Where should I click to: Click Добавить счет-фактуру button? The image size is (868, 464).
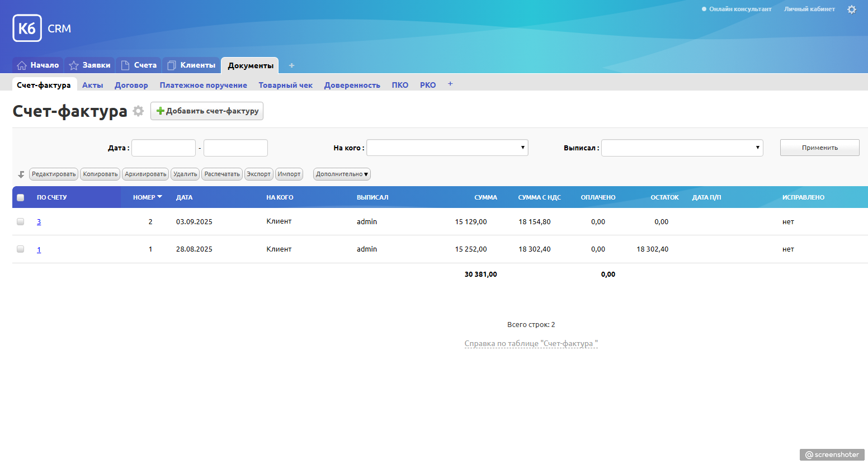point(207,111)
